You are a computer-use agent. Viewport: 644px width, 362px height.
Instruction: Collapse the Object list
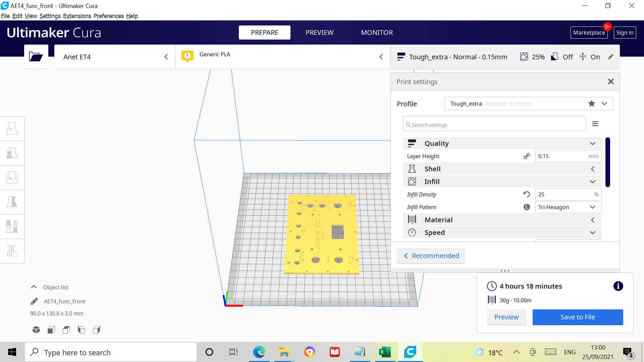pos(34,287)
